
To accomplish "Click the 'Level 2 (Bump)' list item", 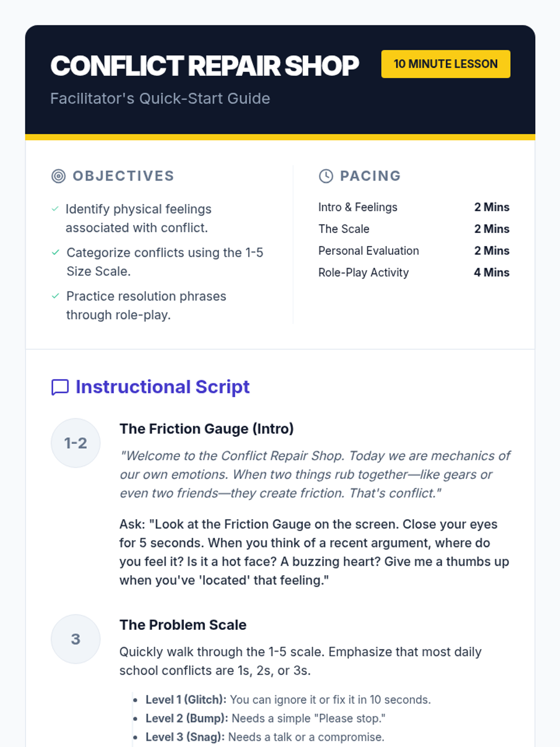I will (265, 719).
